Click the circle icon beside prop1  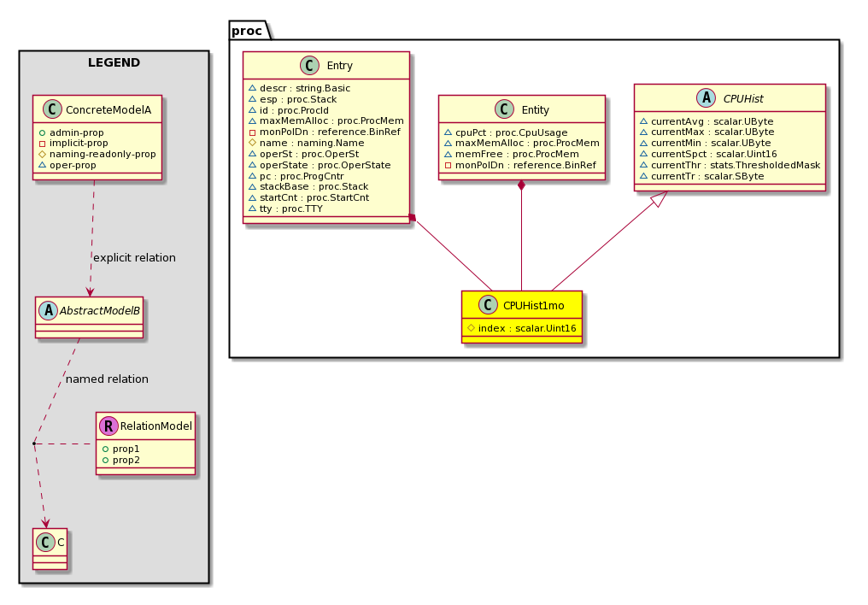(x=105, y=449)
